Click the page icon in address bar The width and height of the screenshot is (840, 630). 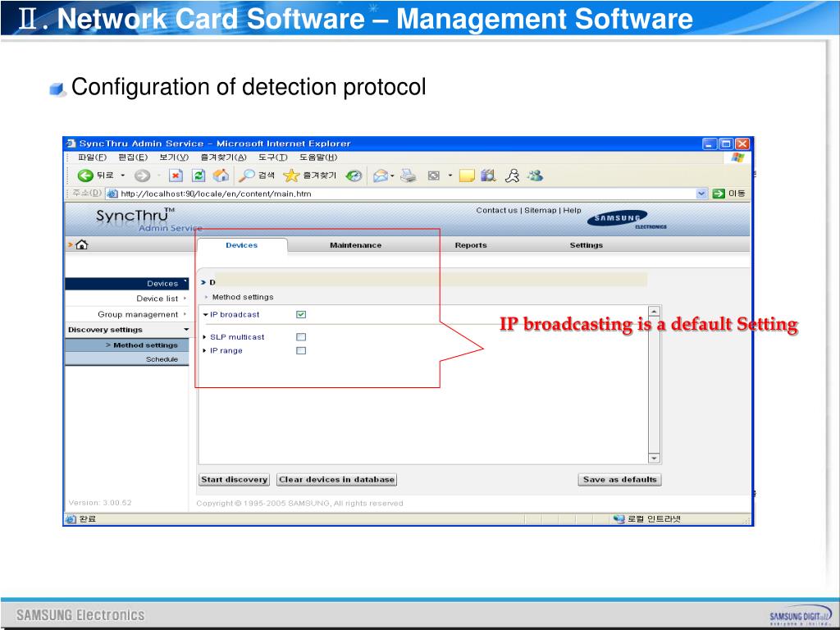click(112, 194)
